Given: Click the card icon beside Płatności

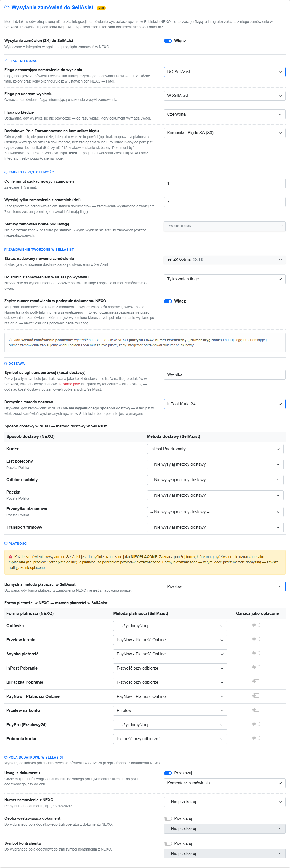Looking at the screenshot, I should coord(6,544).
